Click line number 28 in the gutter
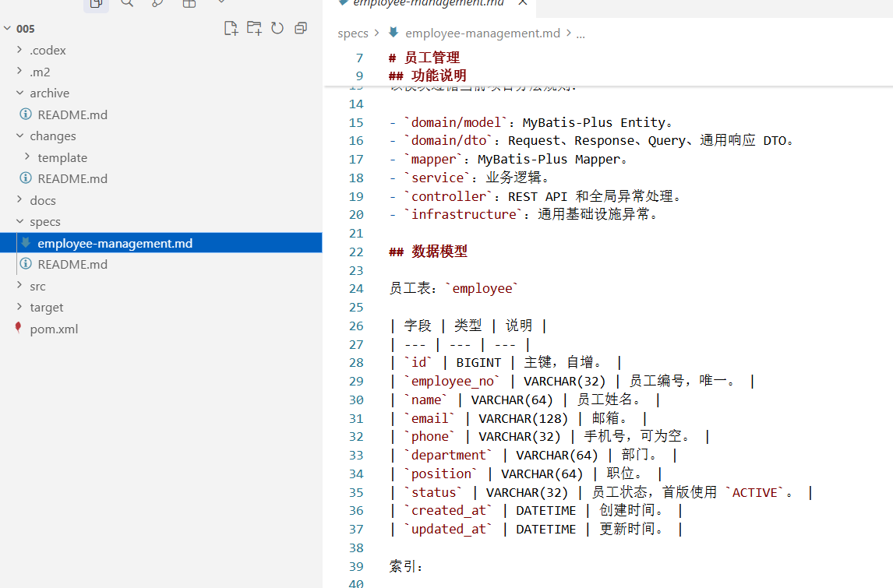 (356, 363)
